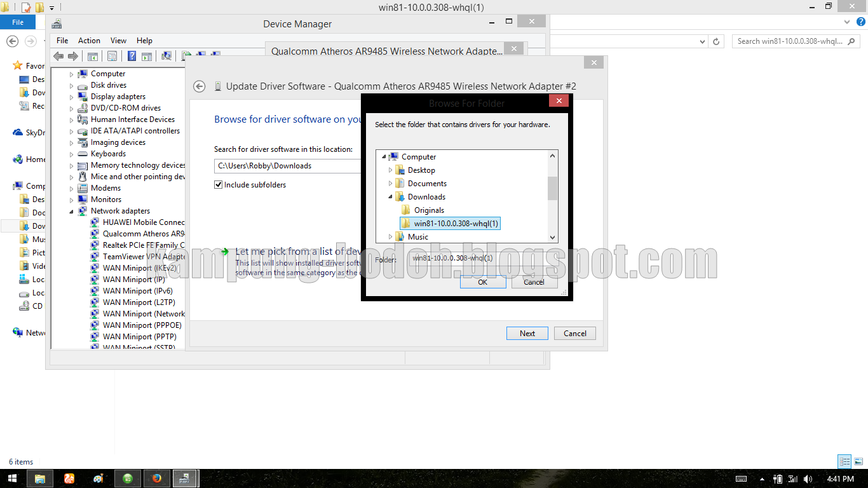Open the blue File tab in Explorer
The height and width of the screenshot is (488, 868).
point(18,22)
